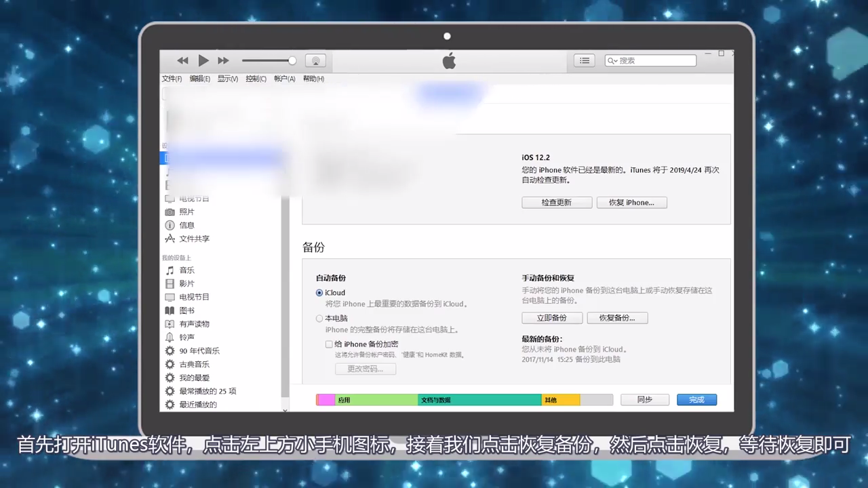The width and height of the screenshot is (868, 488).
Task: Select the 音乐 (Music) icon under 我的设备上
Action: 186,270
